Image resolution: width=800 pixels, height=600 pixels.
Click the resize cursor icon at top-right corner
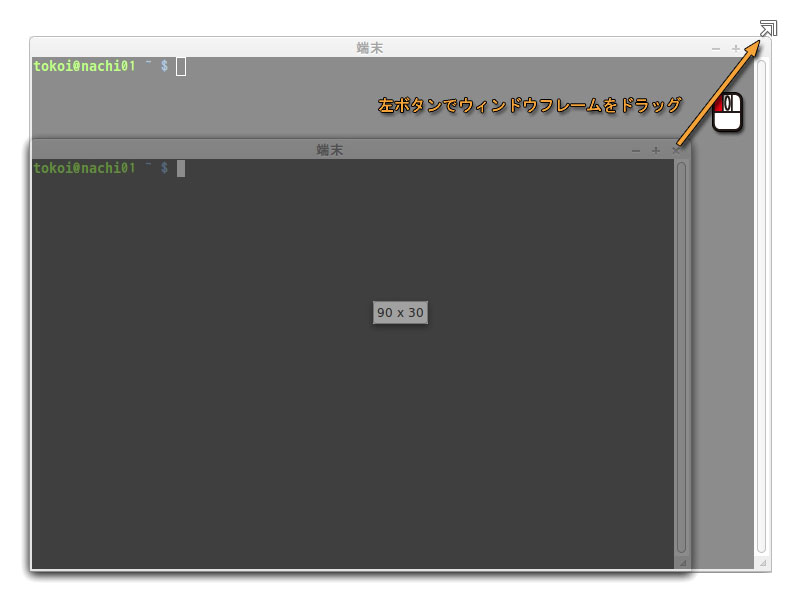767,27
